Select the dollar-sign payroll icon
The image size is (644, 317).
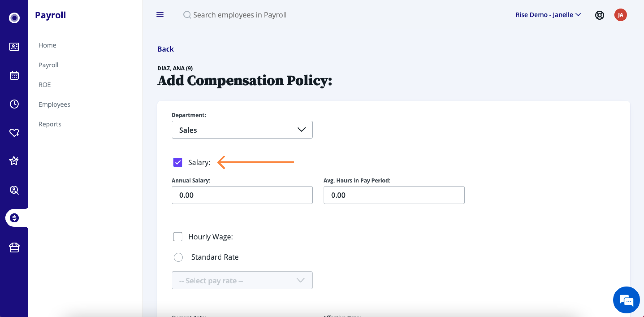pyautogui.click(x=14, y=218)
